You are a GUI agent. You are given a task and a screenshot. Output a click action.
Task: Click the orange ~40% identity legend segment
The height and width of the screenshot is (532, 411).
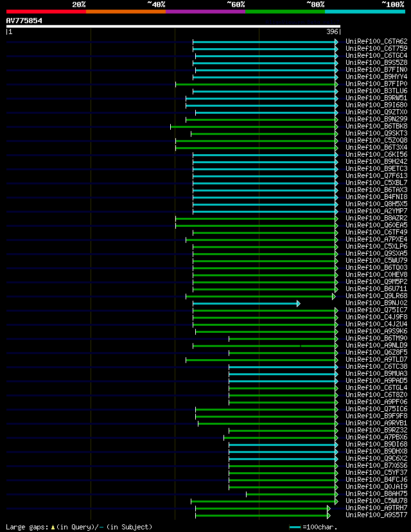pos(126,12)
